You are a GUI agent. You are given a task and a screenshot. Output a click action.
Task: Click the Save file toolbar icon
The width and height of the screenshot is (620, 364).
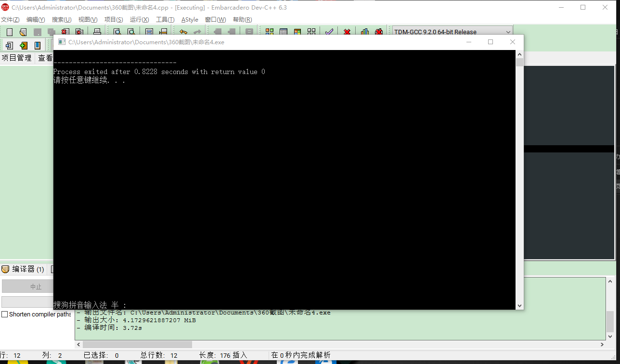[x=38, y=32]
